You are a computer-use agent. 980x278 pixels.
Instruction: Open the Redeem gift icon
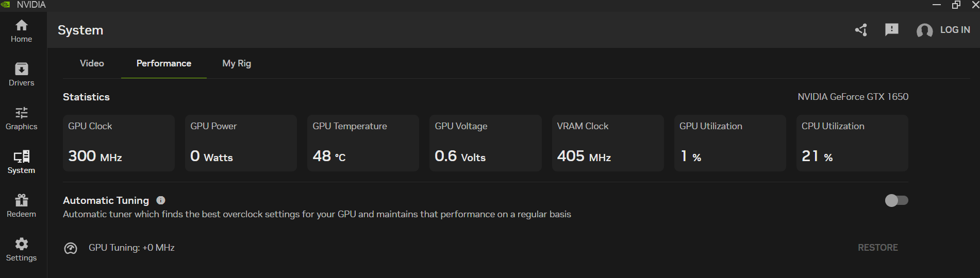pyautogui.click(x=21, y=206)
